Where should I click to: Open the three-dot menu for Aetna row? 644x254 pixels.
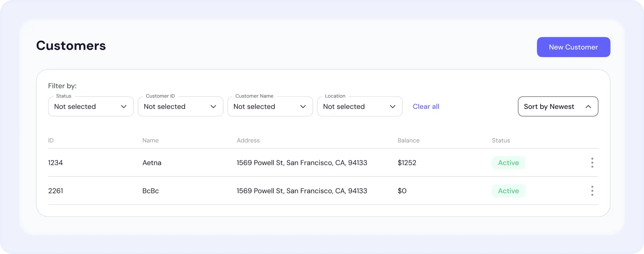(592, 163)
